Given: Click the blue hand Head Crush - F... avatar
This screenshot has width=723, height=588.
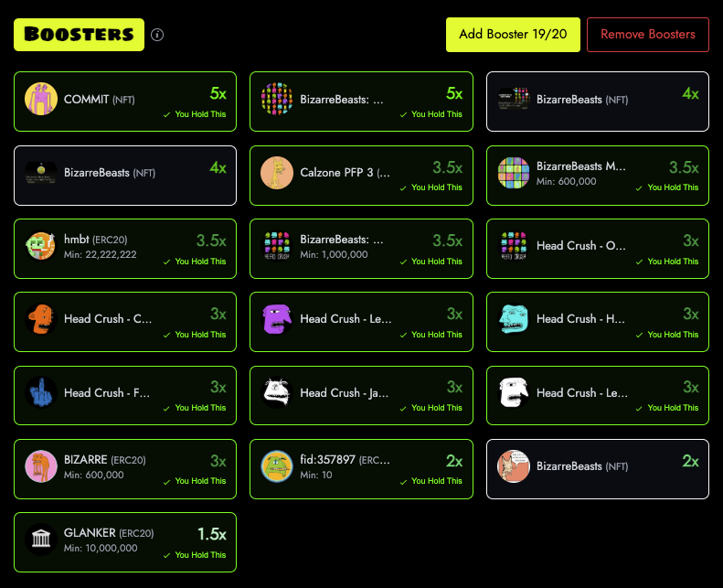Looking at the screenshot, I should pyautogui.click(x=41, y=392).
